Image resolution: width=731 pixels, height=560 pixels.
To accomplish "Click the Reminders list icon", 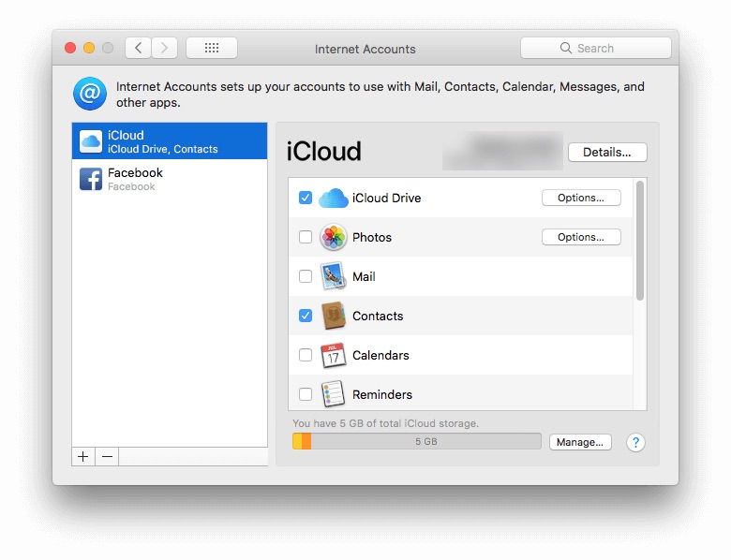I will click(334, 394).
